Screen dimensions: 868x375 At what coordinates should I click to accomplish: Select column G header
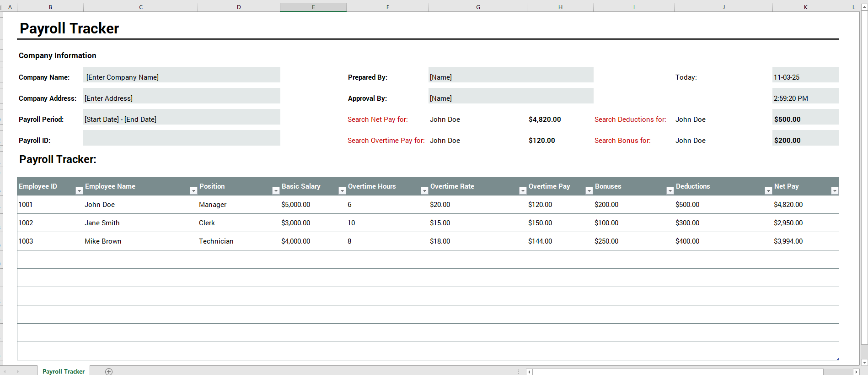click(478, 7)
